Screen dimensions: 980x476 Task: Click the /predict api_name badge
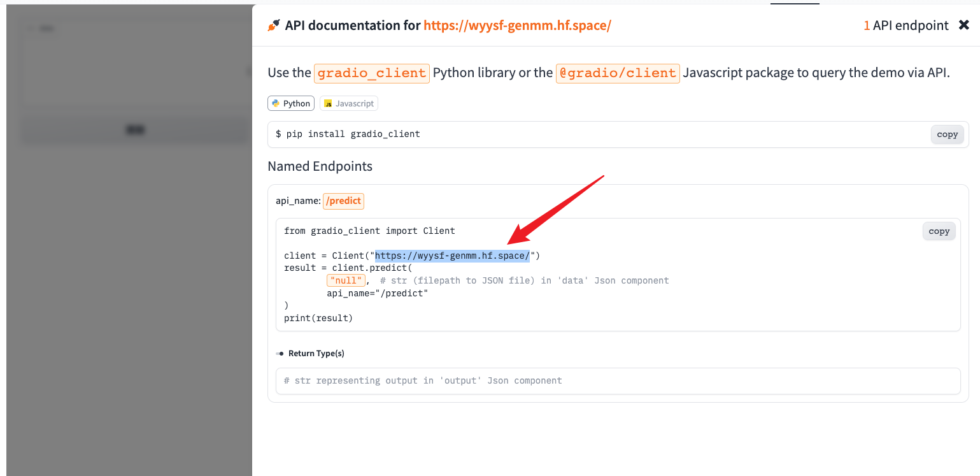pyautogui.click(x=343, y=201)
